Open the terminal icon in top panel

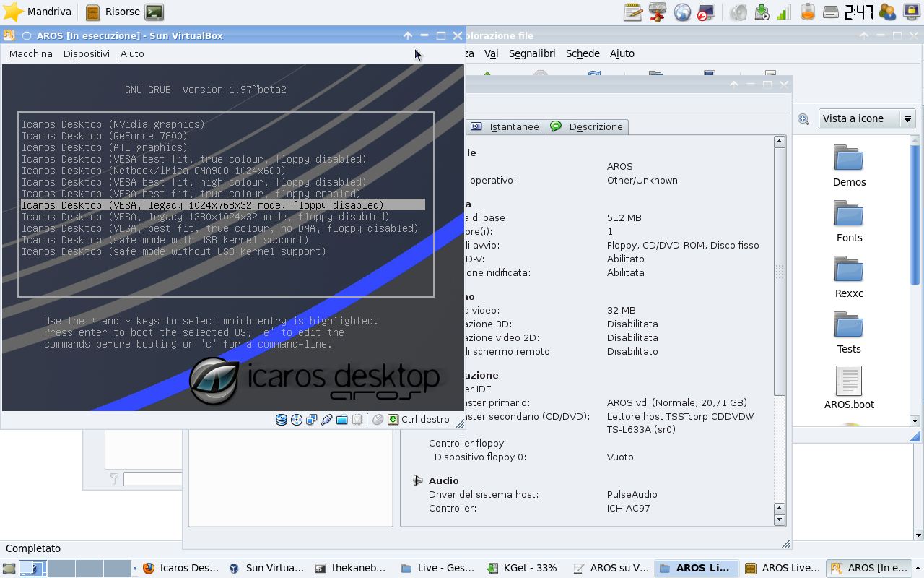coord(154,12)
